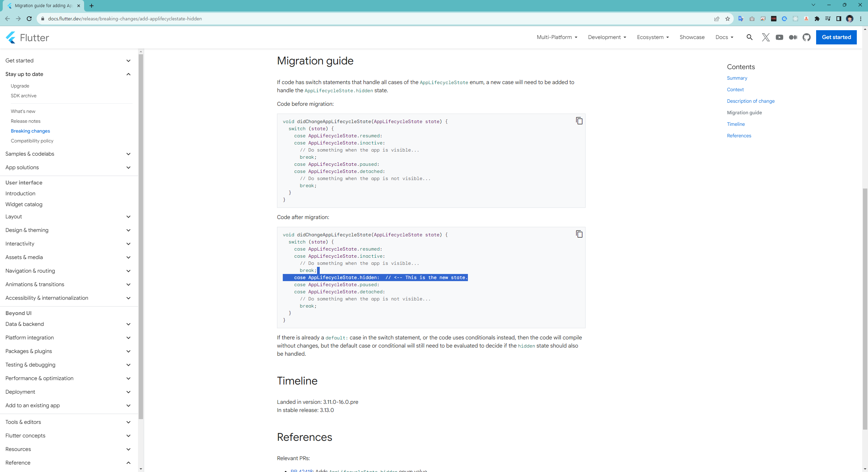
Task: Click the Flutter logo in header
Action: pyautogui.click(x=27, y=37)
